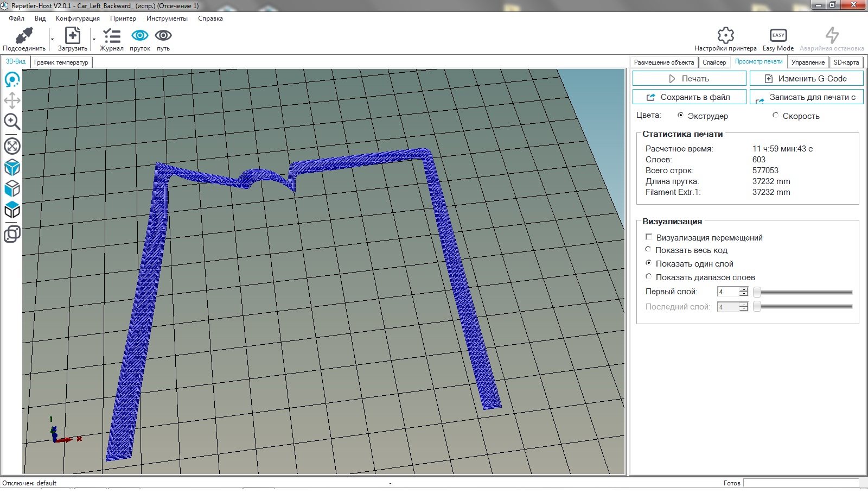This screenshot has width=868, height=493.
Task: Open the Configuration menu
Action: (x=78, y=18)
